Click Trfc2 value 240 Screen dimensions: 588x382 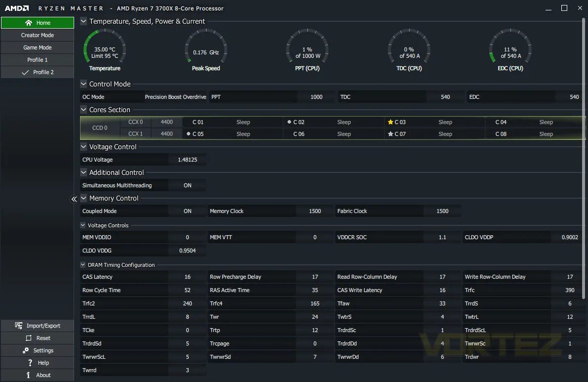(187, 303)
